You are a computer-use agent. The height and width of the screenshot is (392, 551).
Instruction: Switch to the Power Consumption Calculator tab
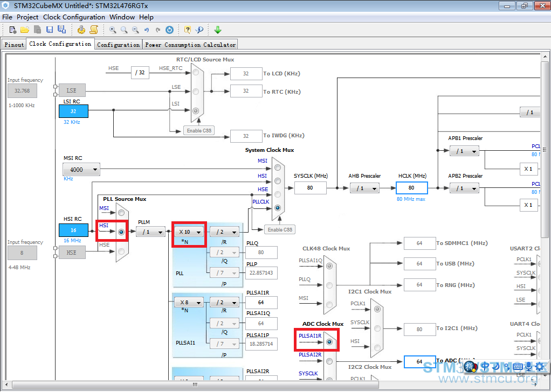(190, 45)
